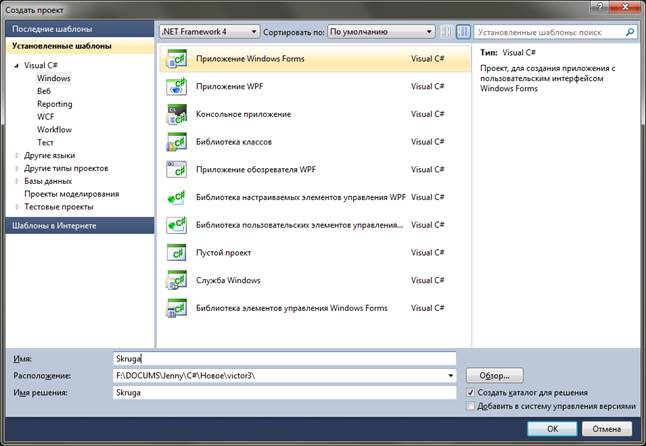Select the WCF tree item
Viewport: 646px width, 446px height.
(x=46, y=117)
